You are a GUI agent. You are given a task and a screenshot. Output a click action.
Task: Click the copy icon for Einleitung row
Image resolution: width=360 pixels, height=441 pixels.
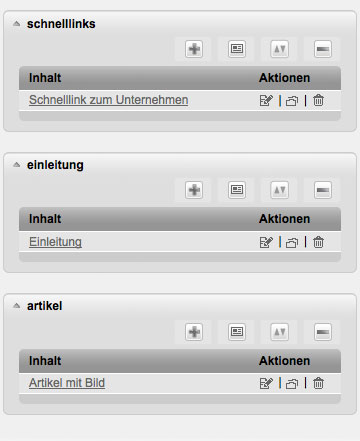point(292,242)
